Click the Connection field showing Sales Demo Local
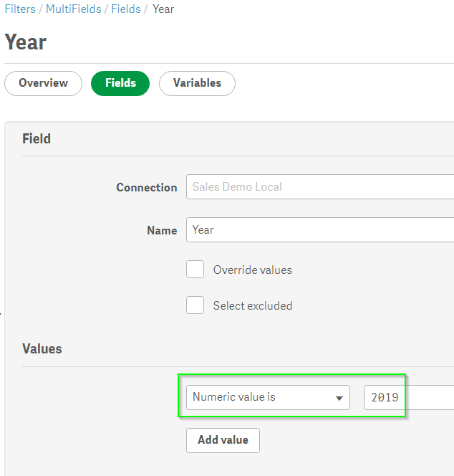Image resolution: width=454 pixels, height=476 pixels. coord(319,187)
